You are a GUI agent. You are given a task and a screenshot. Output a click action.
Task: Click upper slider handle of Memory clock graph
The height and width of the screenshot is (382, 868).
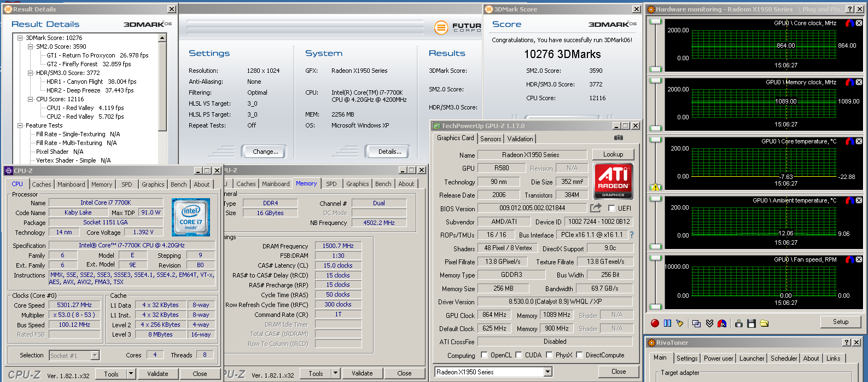[x=655, y=80]
